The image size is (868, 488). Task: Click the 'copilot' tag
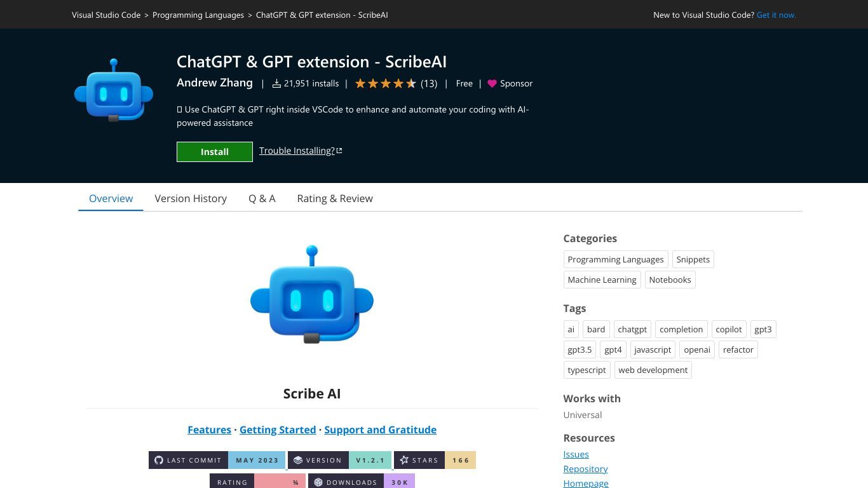pos(729,329)
